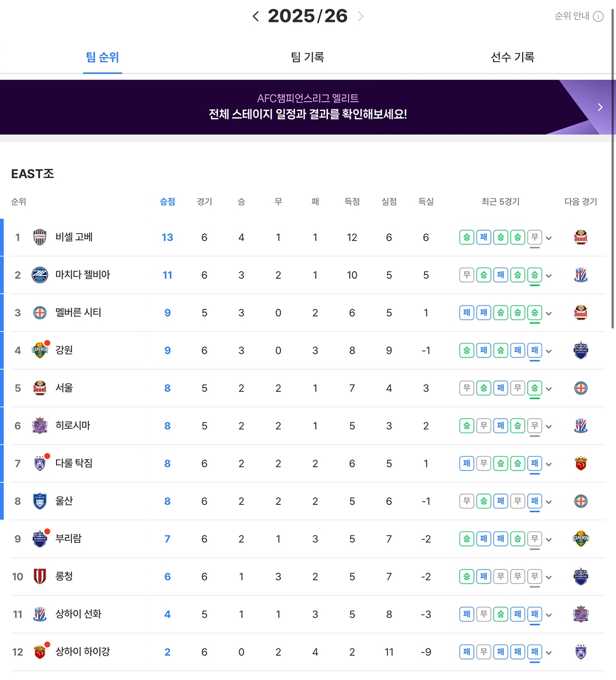This screenshot has height=680, width=616.
Task: Open 부리람's next match opponent icon
Action: tap(581, 539)
